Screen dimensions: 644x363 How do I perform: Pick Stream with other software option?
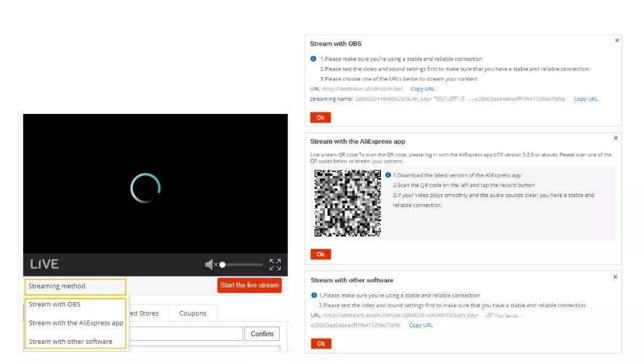(70, 342)
